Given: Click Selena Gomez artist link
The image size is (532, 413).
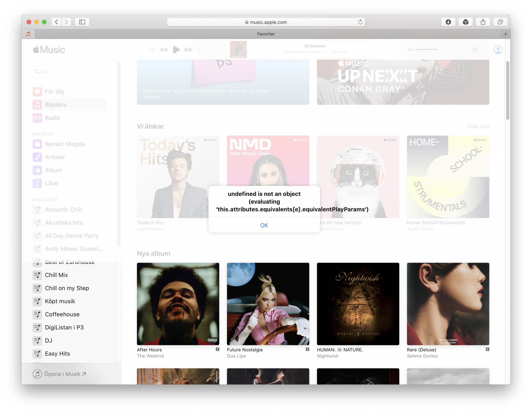Looking at the screenshot, I should tap(422, 356).
